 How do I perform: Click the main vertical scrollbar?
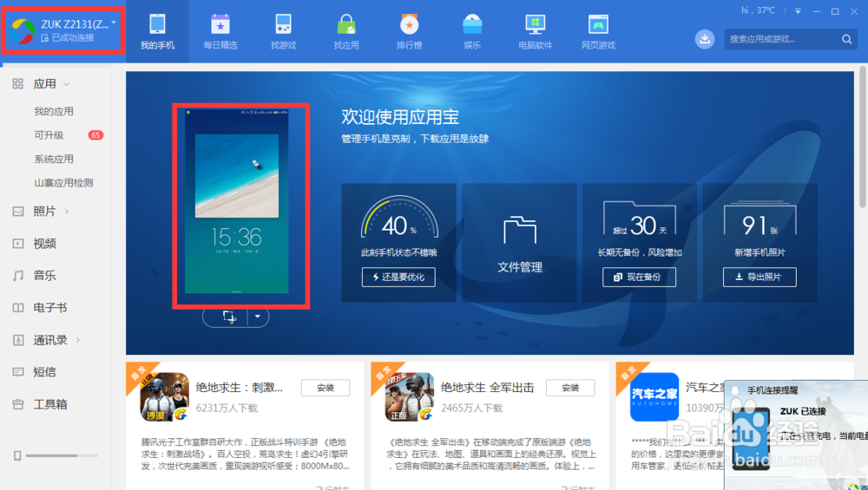click(863, 136)
